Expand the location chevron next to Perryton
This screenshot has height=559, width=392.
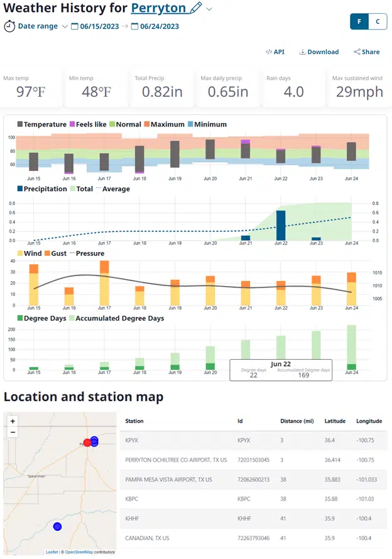tap(210, 9)
